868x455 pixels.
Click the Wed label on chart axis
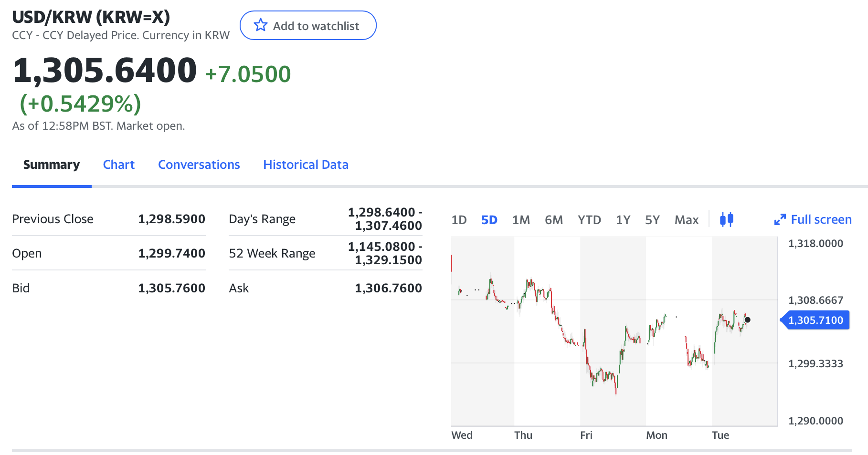point(462,435)
